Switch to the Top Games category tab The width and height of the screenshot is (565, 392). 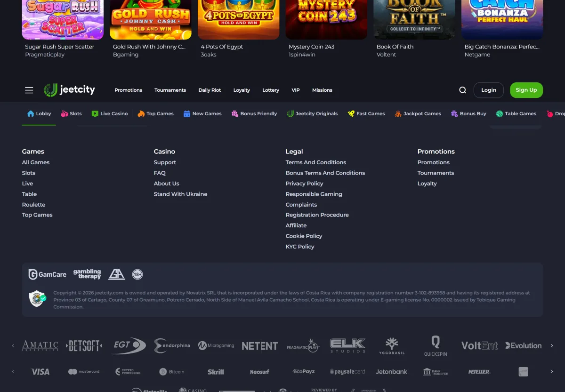[x=155, y=113]
